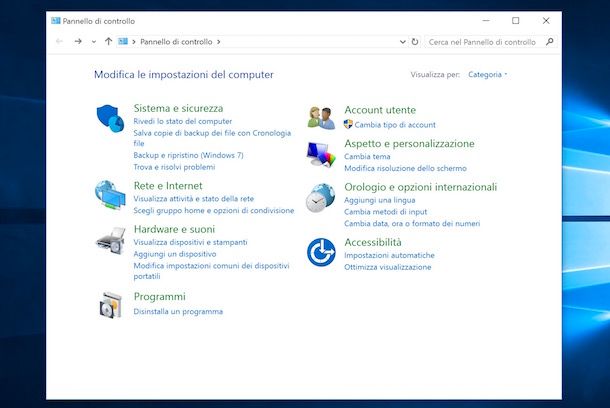Open the Programmi disc box icon
Image resolution: width=610 pixels, height=408 pixels.
[x=110, y=305]
